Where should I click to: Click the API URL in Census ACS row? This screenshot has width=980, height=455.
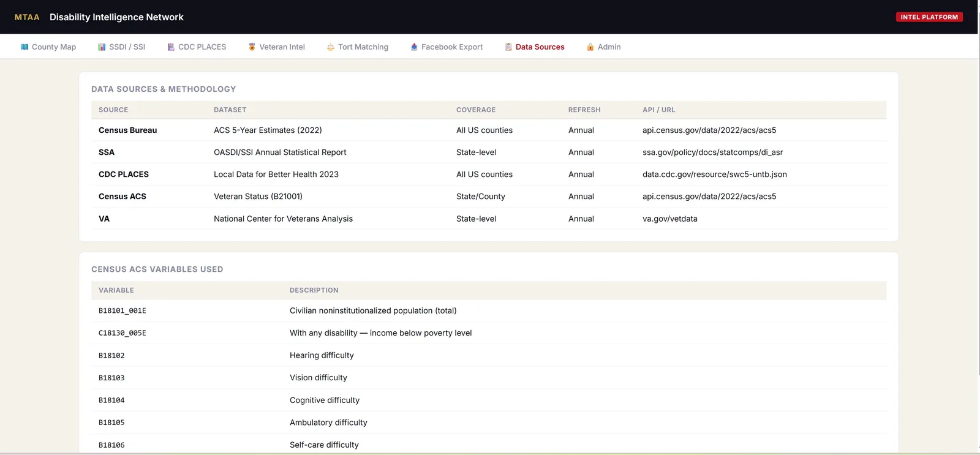tap(709, 197)
